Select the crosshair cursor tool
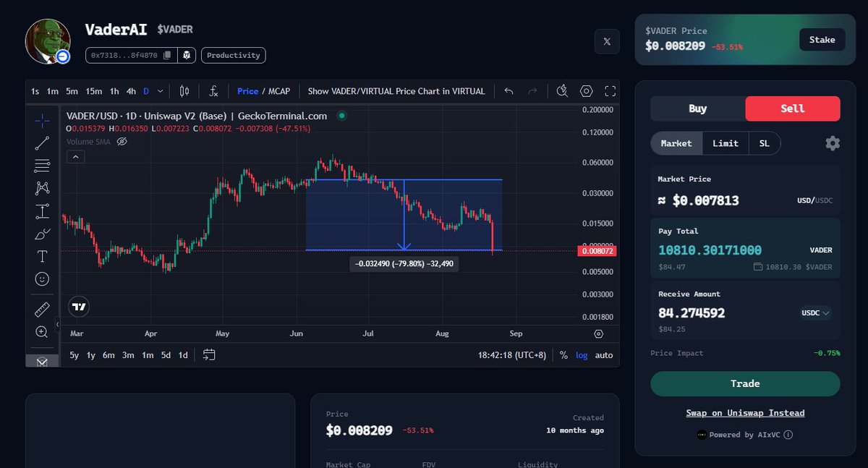Screen dimensions: 868x468 [42, 121]
